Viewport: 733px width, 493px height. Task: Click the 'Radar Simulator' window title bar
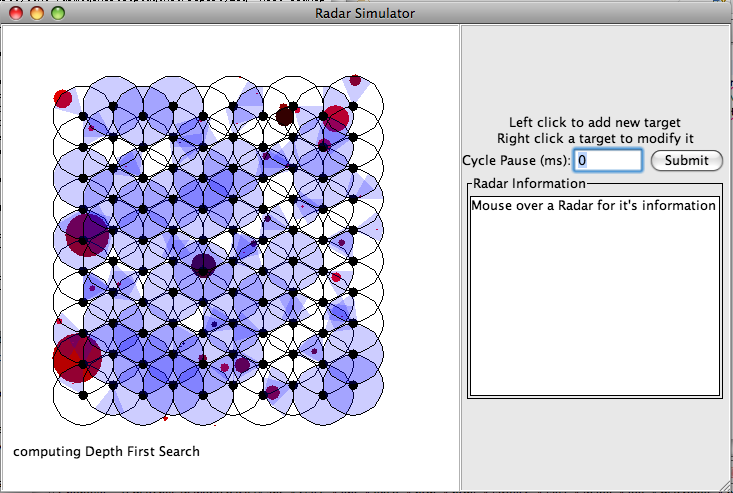366,13
